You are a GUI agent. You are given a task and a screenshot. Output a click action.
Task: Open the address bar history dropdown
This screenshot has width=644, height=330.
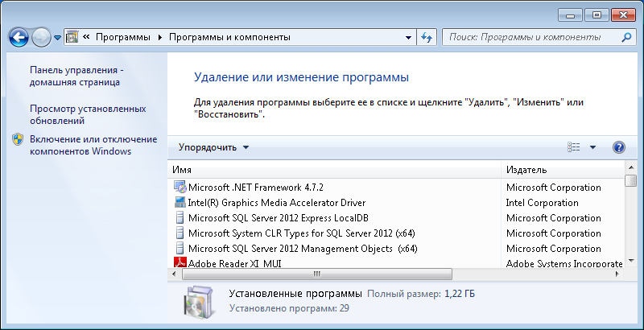[408, 37]
